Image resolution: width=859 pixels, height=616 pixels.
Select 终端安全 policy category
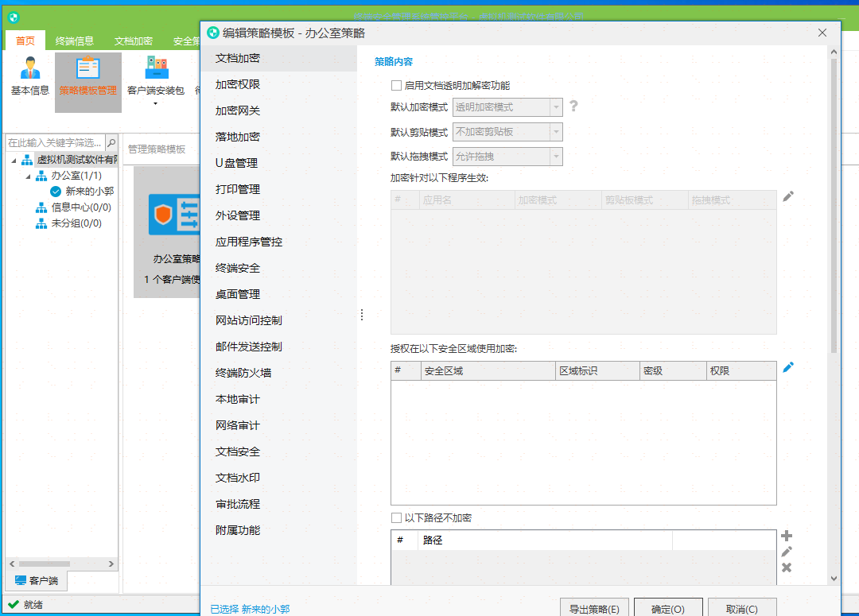point(279,269)
